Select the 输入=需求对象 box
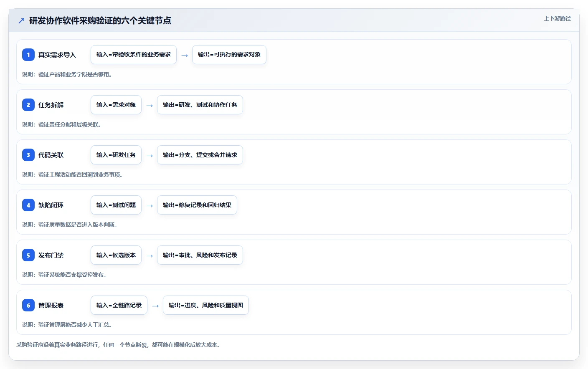 pyautogui.click(x=116, y=105)
